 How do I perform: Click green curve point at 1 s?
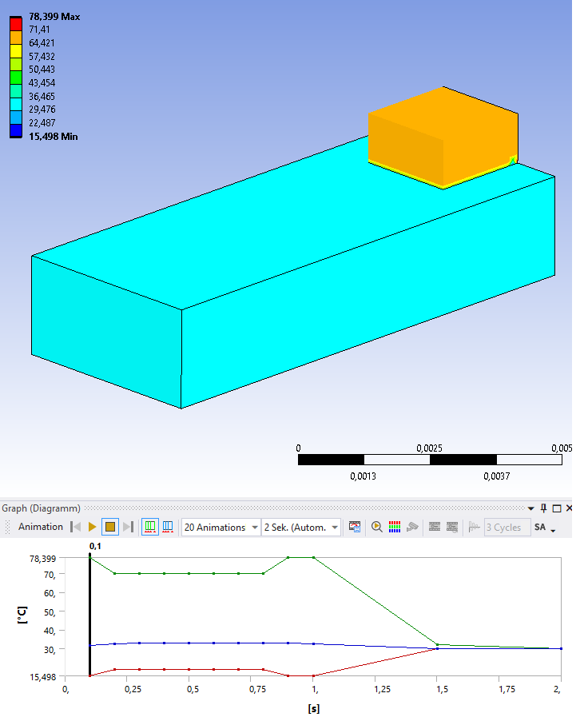tap(314, 558)
